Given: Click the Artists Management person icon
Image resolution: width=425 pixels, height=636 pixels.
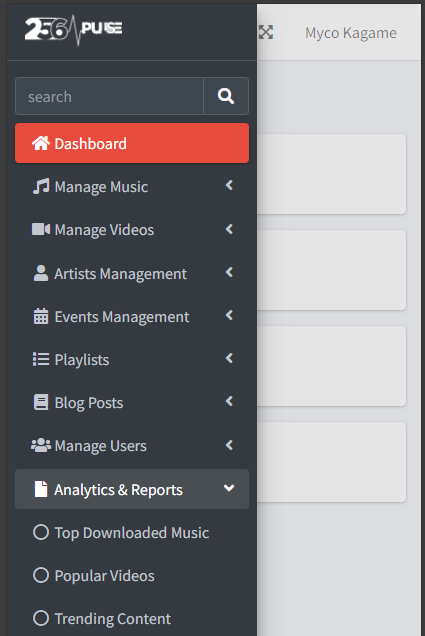Looking at the screenshot, I should point(41,273).
